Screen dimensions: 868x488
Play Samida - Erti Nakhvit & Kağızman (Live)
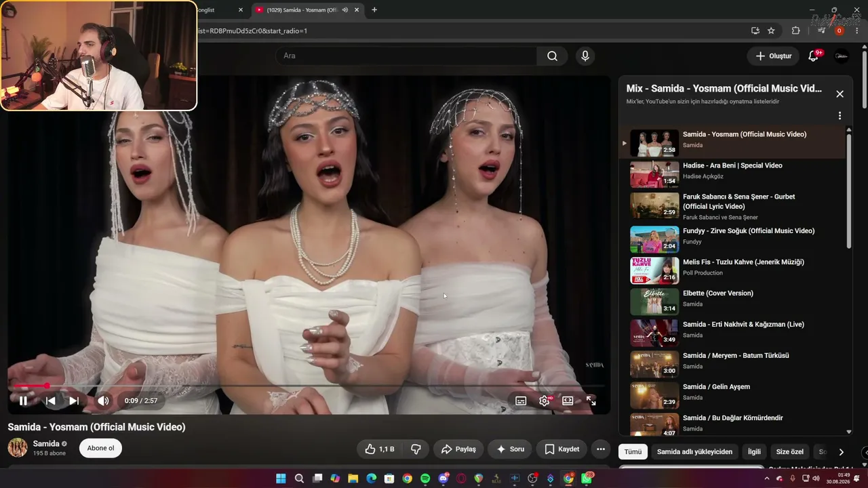(734, 333)
